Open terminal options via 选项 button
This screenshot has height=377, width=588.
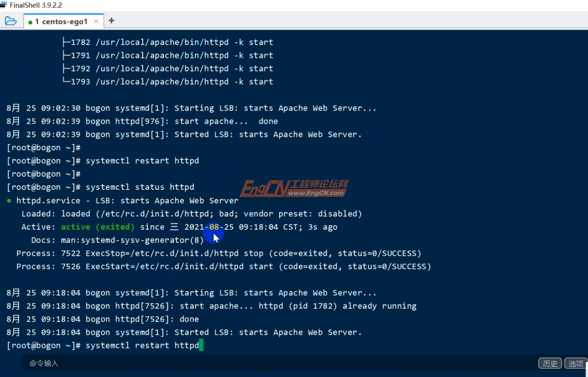pyautogui.click(x=576, y=363)
